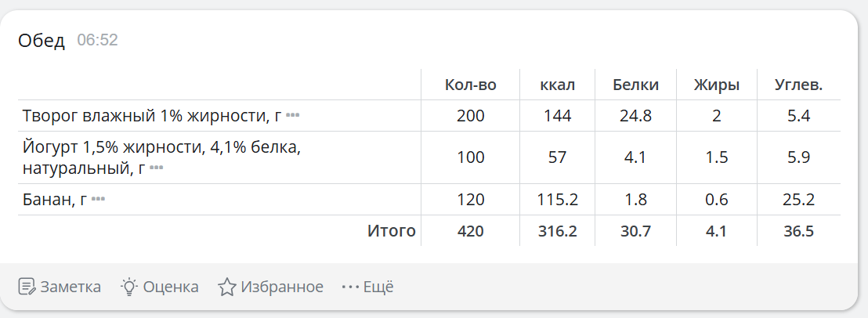Edit the 100 quantity for Йогурт
Image resolution: width=868 pixels, height=318 pixels.
(x=471, y=157)
